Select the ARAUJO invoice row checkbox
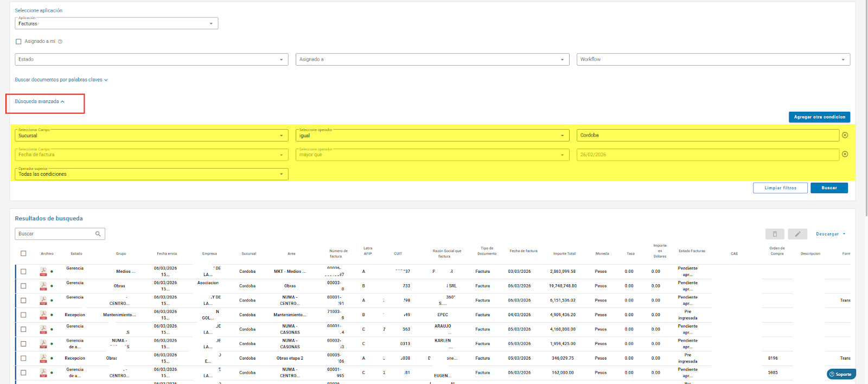Viewport: 868px width, 384px height. [x=23, y=329]
